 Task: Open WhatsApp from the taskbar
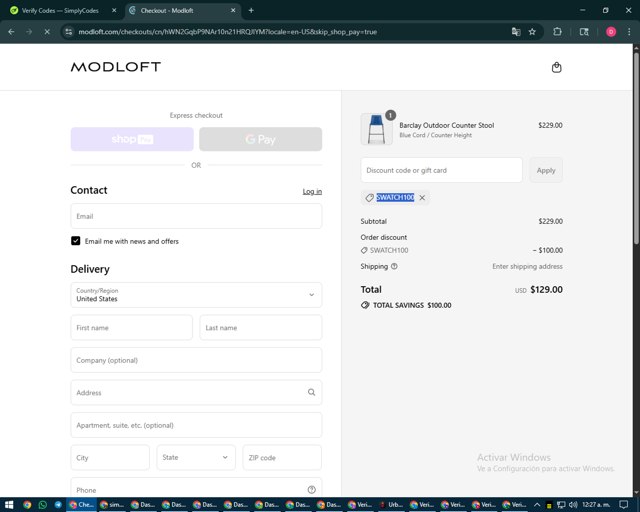click(x=42, y=505)
